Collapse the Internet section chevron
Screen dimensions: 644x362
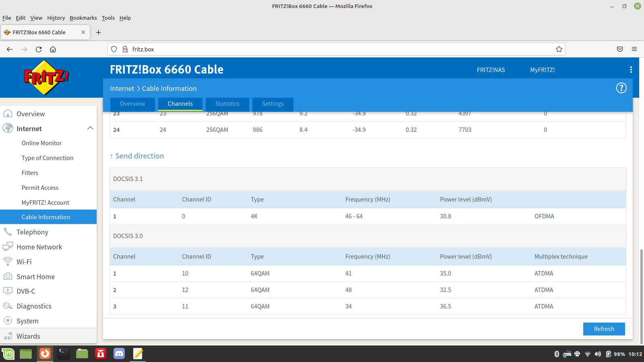click(x=90, y=128)
